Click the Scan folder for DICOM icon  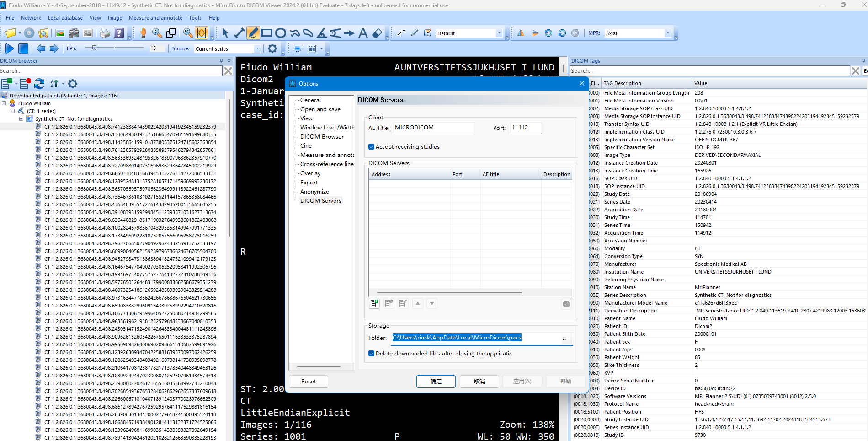pyautogui.click(x=43, y=33)
